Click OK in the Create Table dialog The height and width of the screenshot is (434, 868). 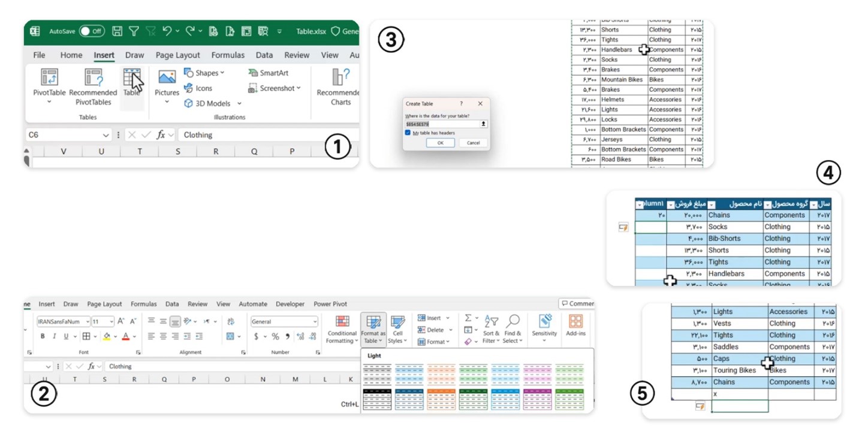pyautogui.click(x=440, y=143)
